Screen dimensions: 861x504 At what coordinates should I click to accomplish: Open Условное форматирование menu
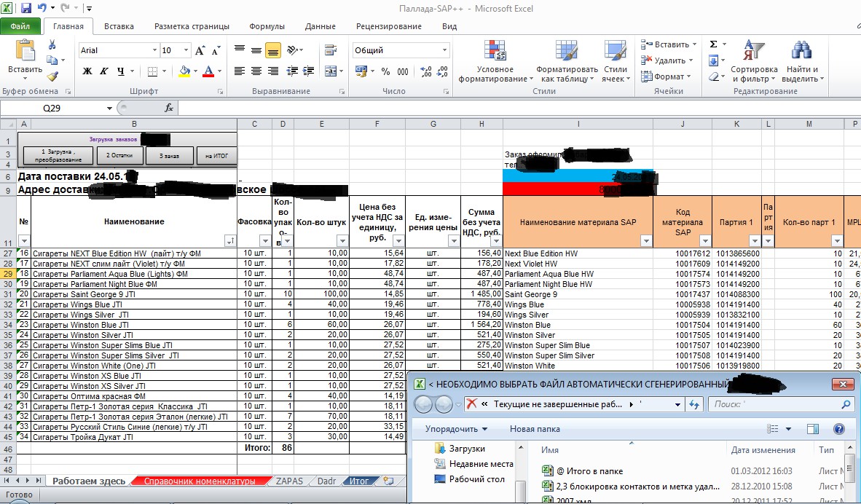[495, 61]
